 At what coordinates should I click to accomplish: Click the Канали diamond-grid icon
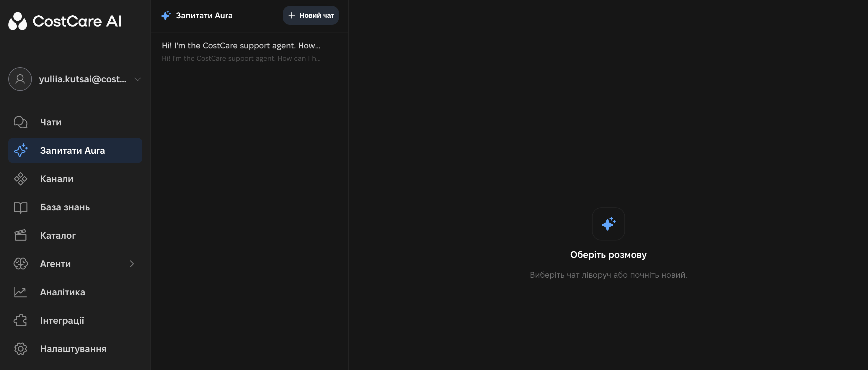(x=21, y=179)
